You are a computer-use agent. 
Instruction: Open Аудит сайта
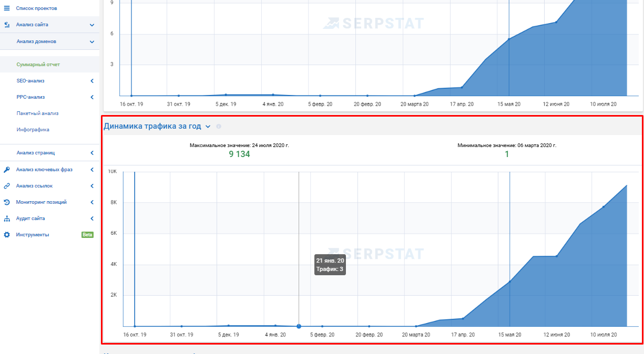point(30,218)
